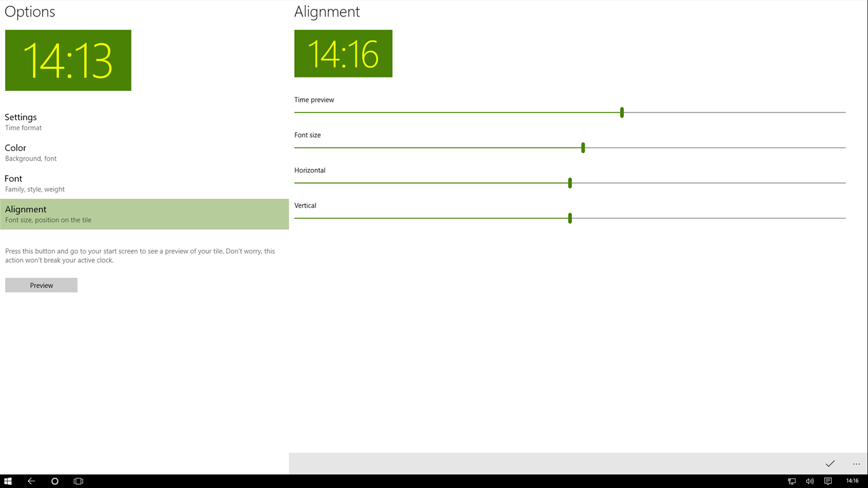
Task: Click the checkmark accept icon
Action: click(x=830, y=464)
